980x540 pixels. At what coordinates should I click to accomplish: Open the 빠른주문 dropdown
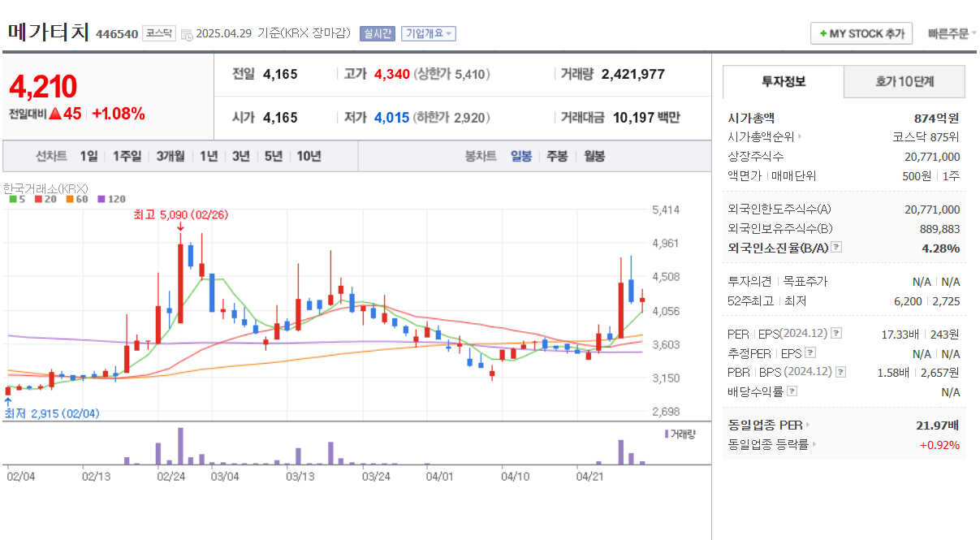[x=952, y=33]
